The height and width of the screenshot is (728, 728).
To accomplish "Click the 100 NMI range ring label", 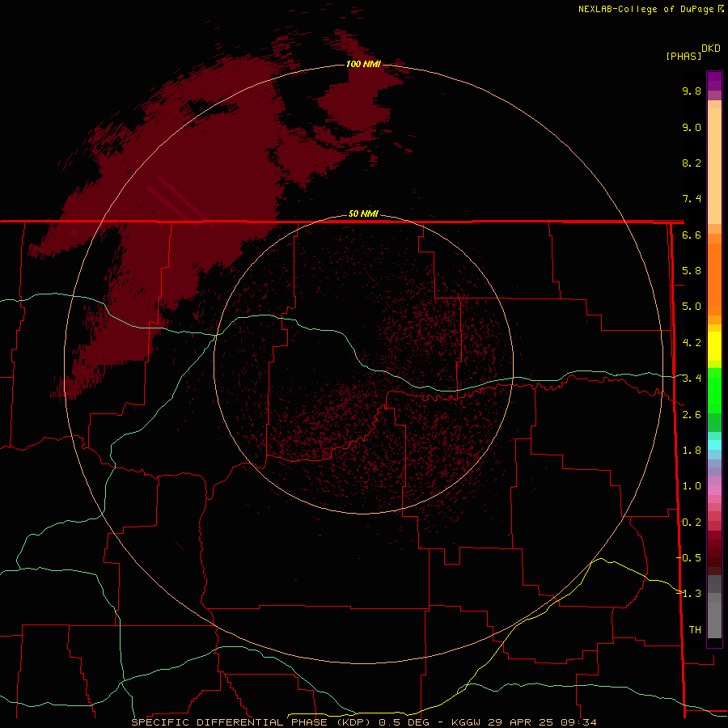I will (363, 64).
